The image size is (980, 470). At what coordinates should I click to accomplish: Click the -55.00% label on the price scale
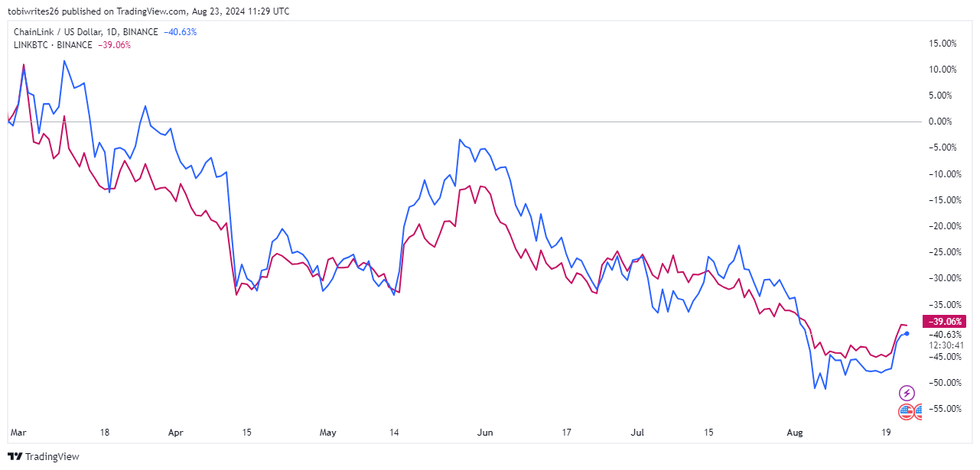[945, 409]
